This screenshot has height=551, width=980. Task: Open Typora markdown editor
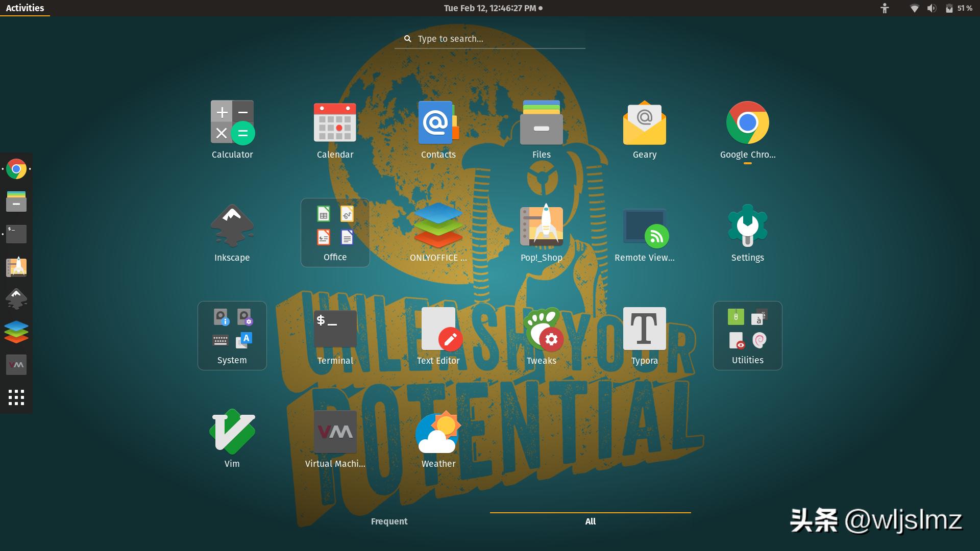coord(644,329)
